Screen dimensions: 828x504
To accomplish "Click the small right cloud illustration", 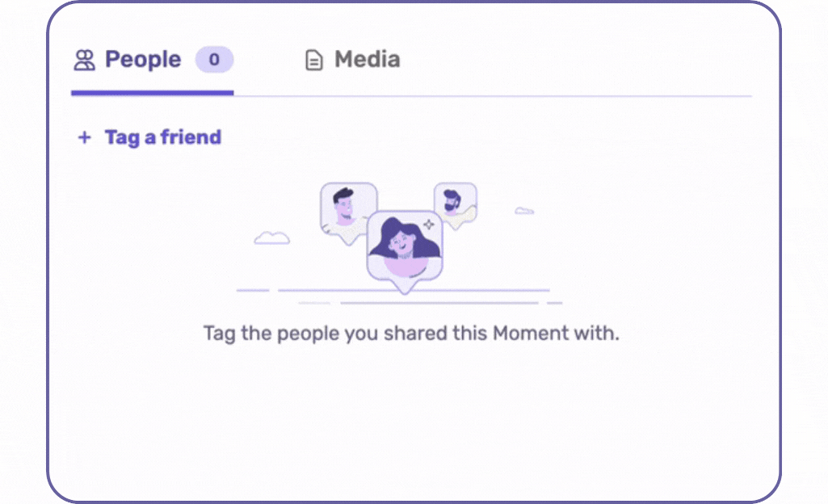I will pyautogui.click(x=524, y=211).
